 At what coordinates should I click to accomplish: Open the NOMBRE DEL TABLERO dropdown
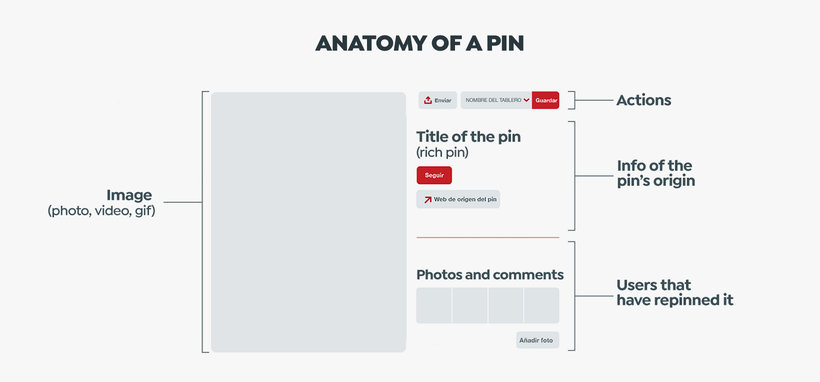coord(496,100)
